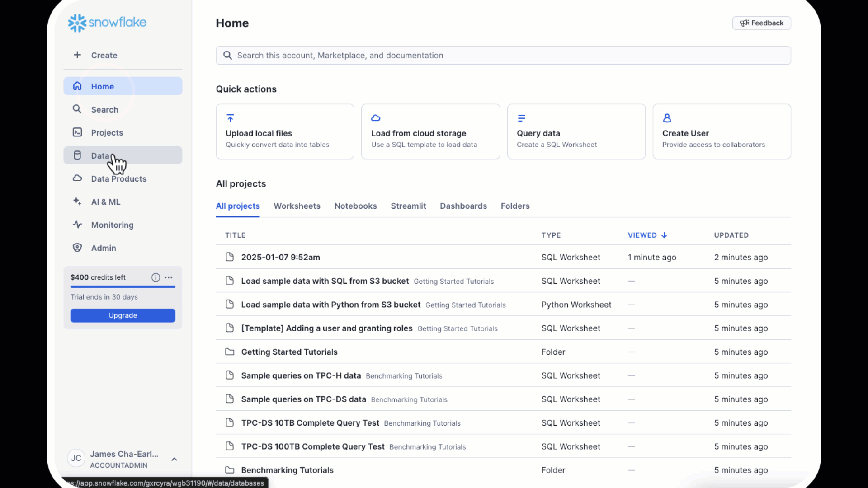Image resolution: width=868 pixels, height=488 pixels.
Task: Open the credits three-dot menu
Action: click(169, 277)
